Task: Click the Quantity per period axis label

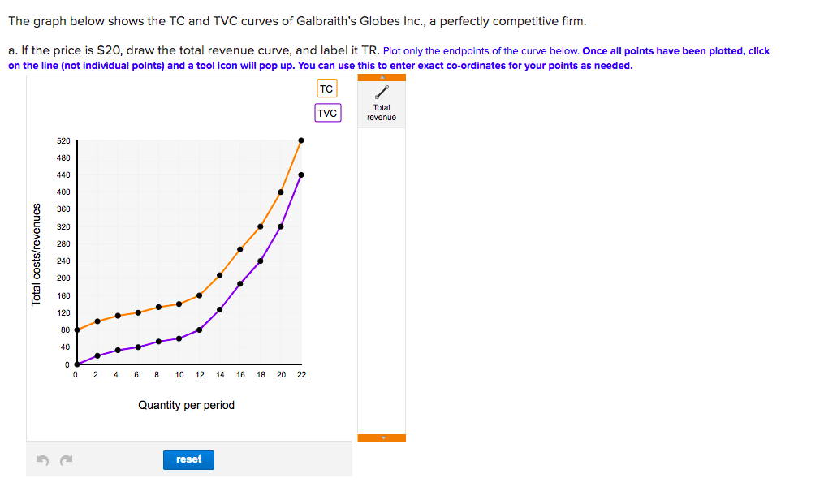Action: [188, 404]
